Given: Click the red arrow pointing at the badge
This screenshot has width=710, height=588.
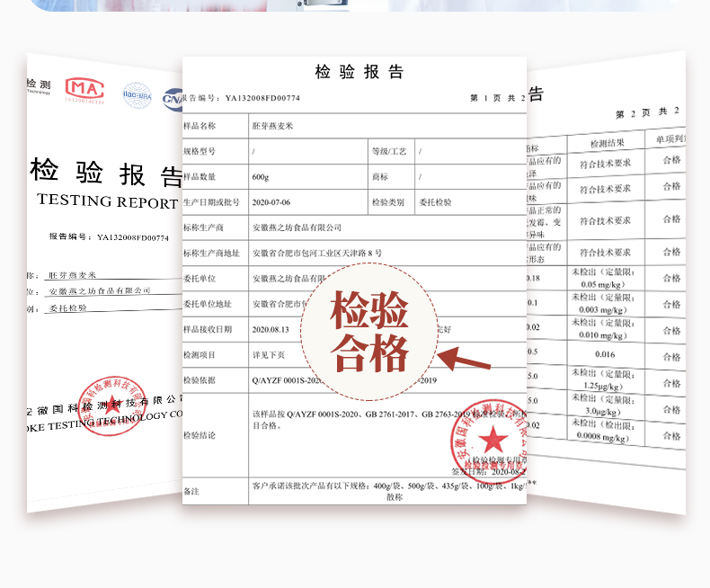Looking at the screenshot, I should click(x=463, y=361).
